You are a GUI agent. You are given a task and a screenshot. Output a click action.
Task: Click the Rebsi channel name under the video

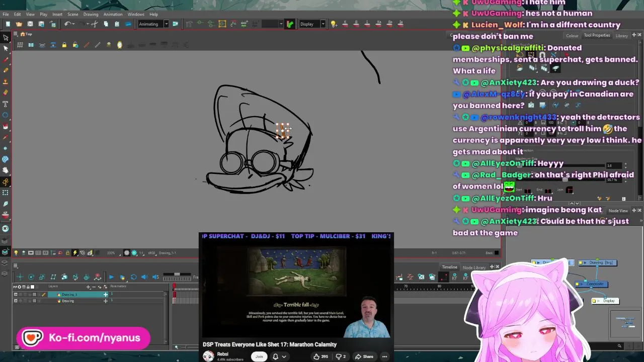[222, 354]
